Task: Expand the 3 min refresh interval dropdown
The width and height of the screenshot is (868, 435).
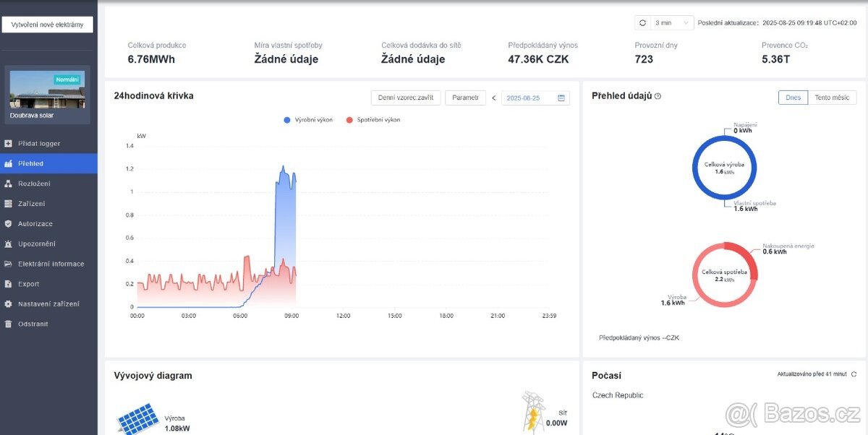Action: click(672, 23)
